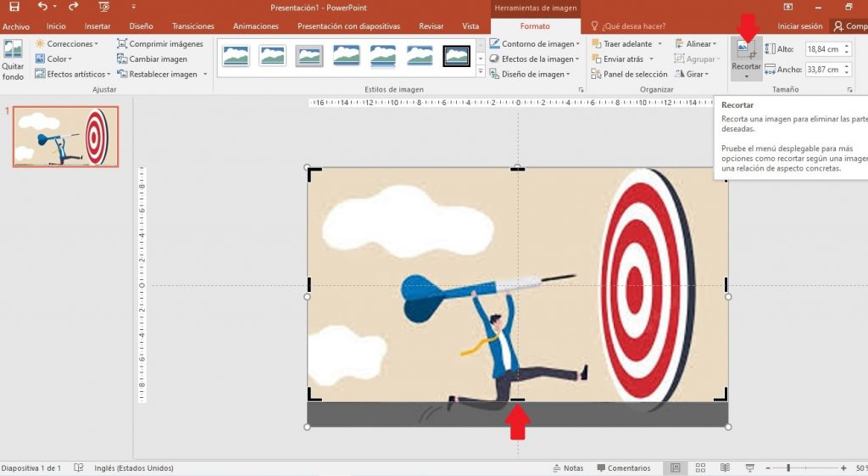Expand the Recortar dropdown arrow
Image resolution: width=868 pixels, height=476 pixels.
click(x=746, y=76)
